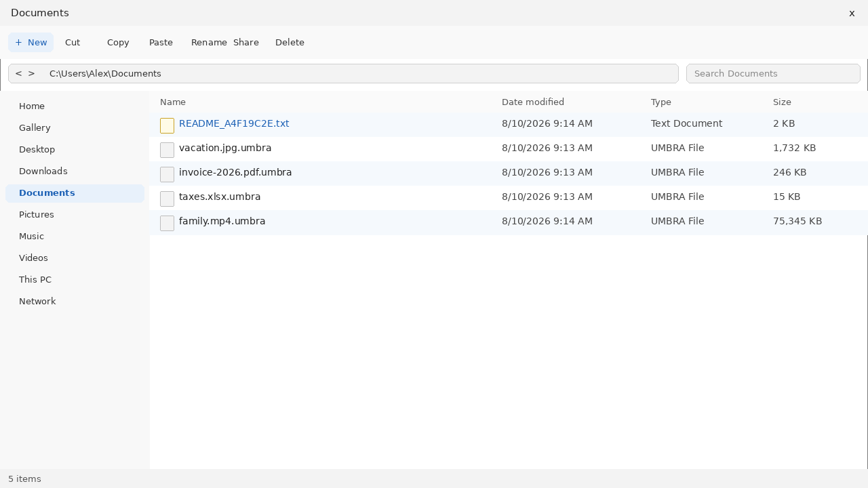Click the 2 KB size cell
This screenshot has height=488, width=868.
[784, 123]
